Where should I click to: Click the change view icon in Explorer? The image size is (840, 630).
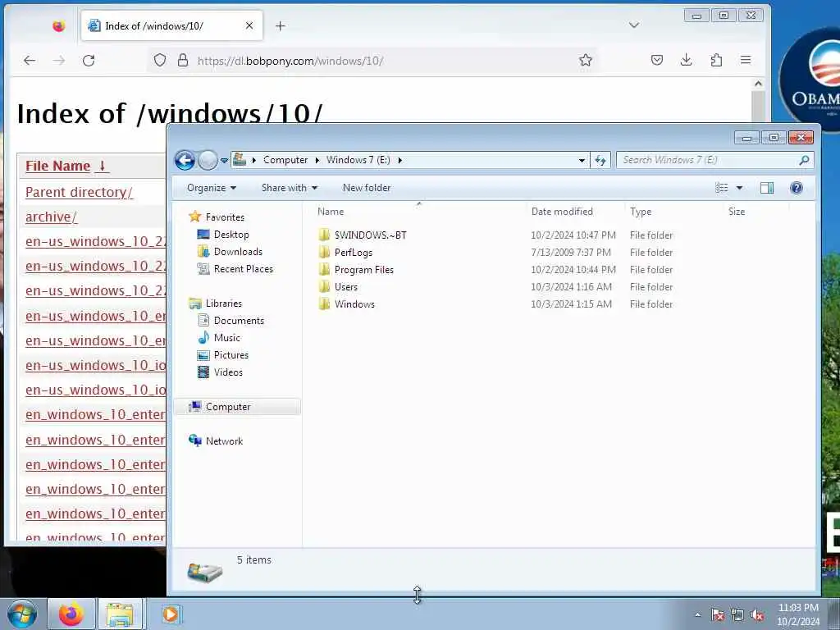(x=722, y=188)
